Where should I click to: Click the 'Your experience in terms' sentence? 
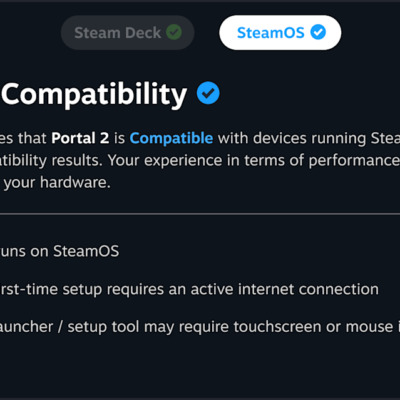(x=197, y=161)
